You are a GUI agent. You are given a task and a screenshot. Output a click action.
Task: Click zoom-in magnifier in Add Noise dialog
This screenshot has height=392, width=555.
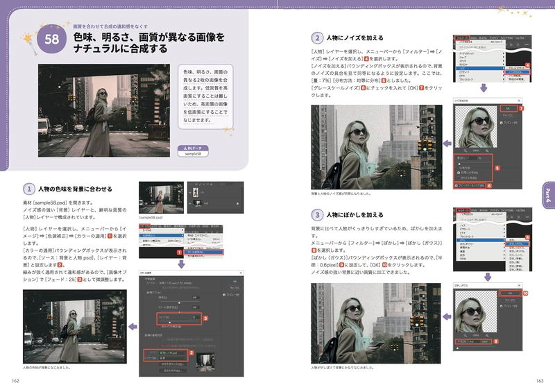coord(487,151)
